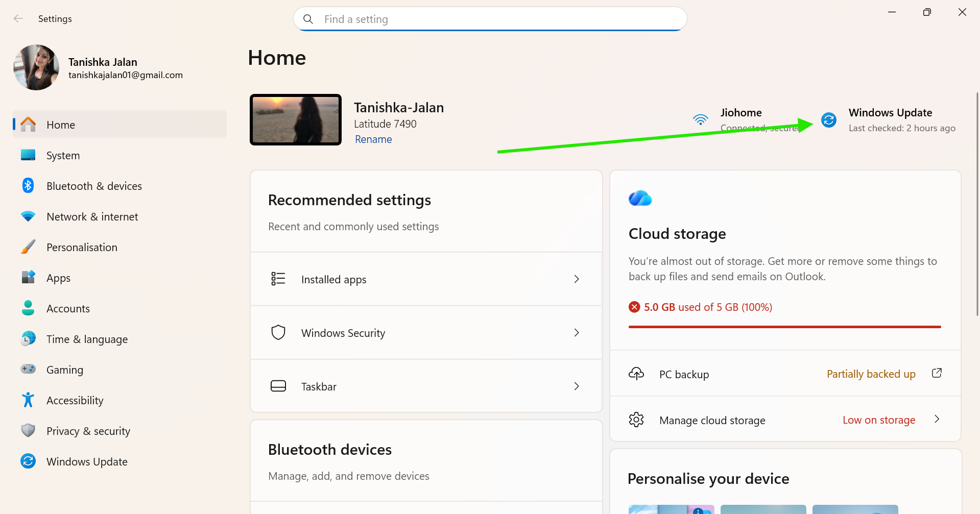
Task: Click the Accessibility figure icon
Action: coord(28,400)
